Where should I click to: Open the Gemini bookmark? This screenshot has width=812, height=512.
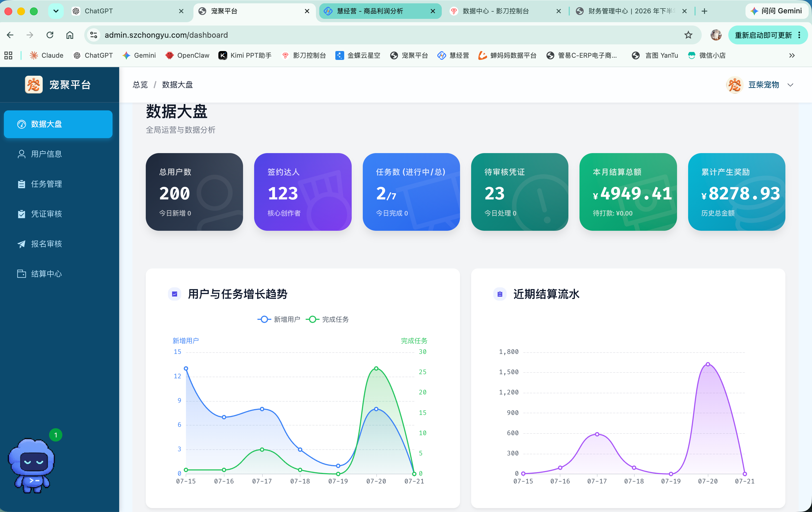pos(139,55)
